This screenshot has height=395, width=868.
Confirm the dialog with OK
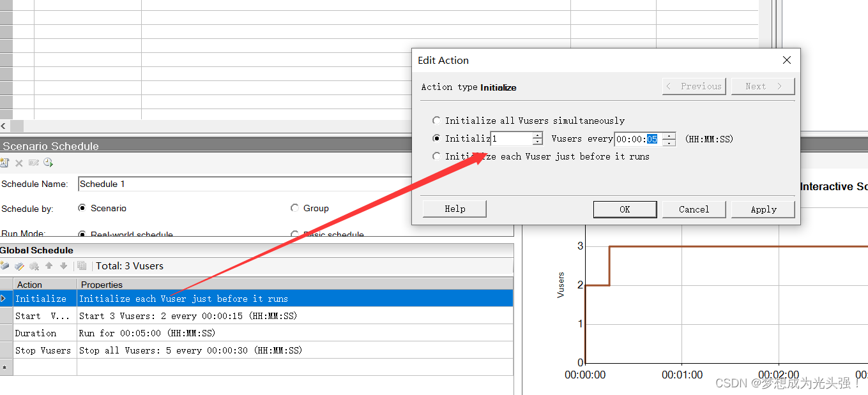(625, 209)
